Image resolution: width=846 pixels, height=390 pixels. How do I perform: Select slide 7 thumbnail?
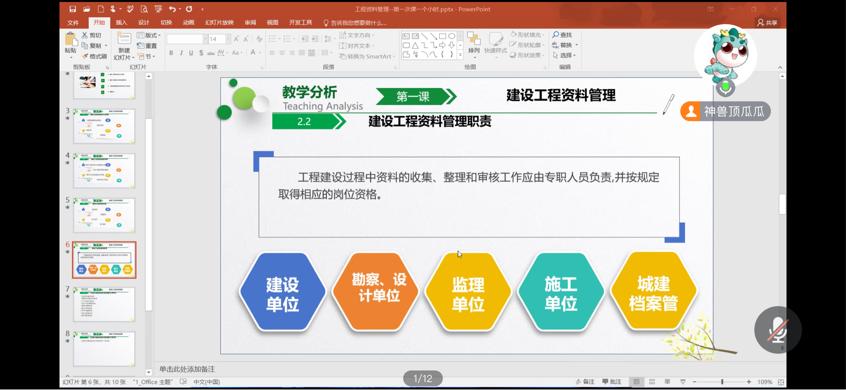click(104, 304)
